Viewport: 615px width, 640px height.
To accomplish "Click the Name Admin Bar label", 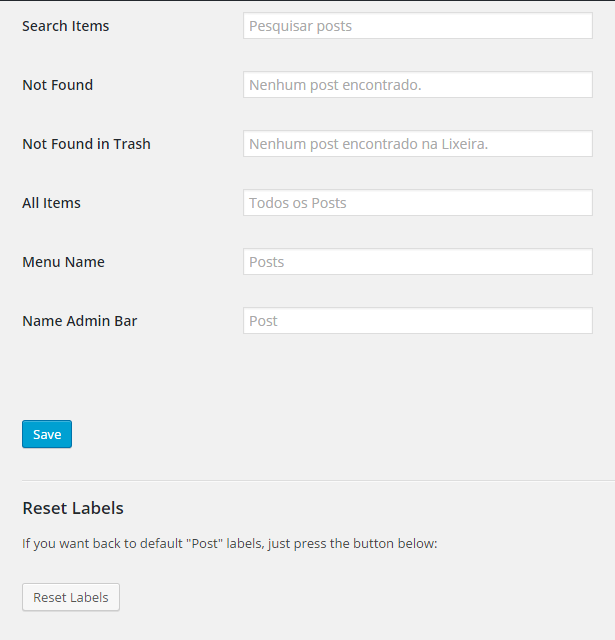I will coord(80,321).
